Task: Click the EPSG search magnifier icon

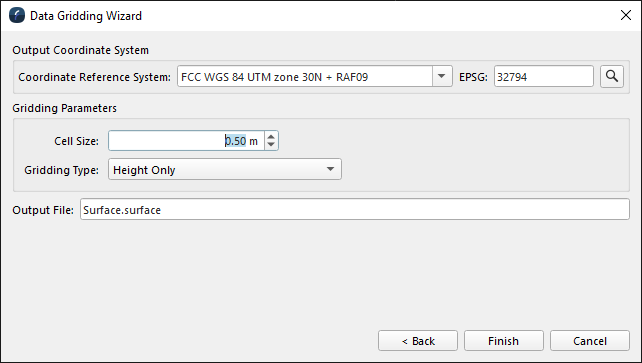Action: 612,76
